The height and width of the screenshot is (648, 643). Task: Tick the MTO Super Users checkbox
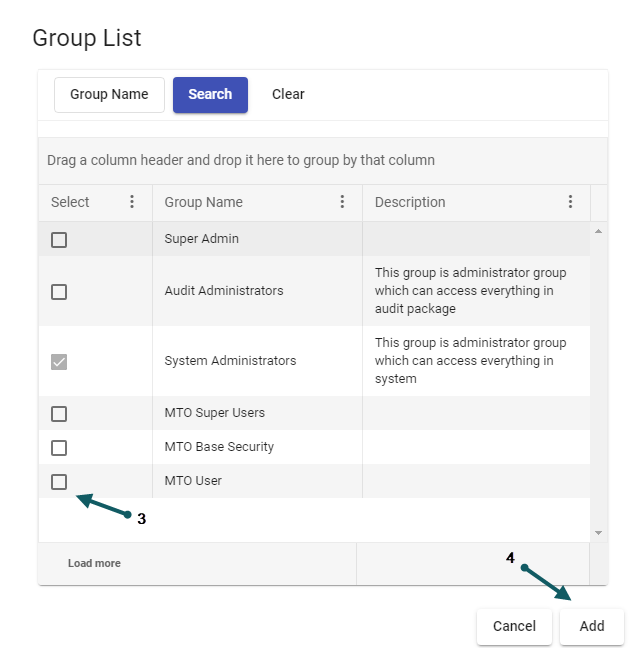point(59,414)
